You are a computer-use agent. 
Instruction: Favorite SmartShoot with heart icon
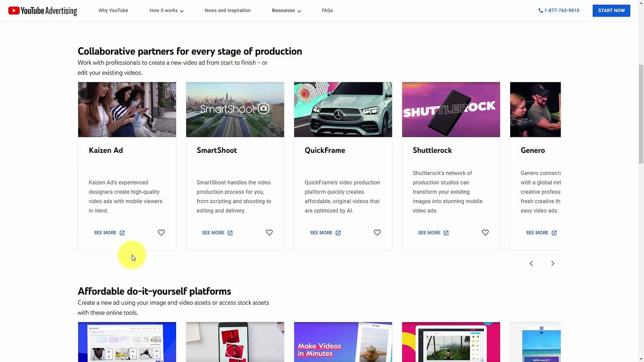(269, 233)
